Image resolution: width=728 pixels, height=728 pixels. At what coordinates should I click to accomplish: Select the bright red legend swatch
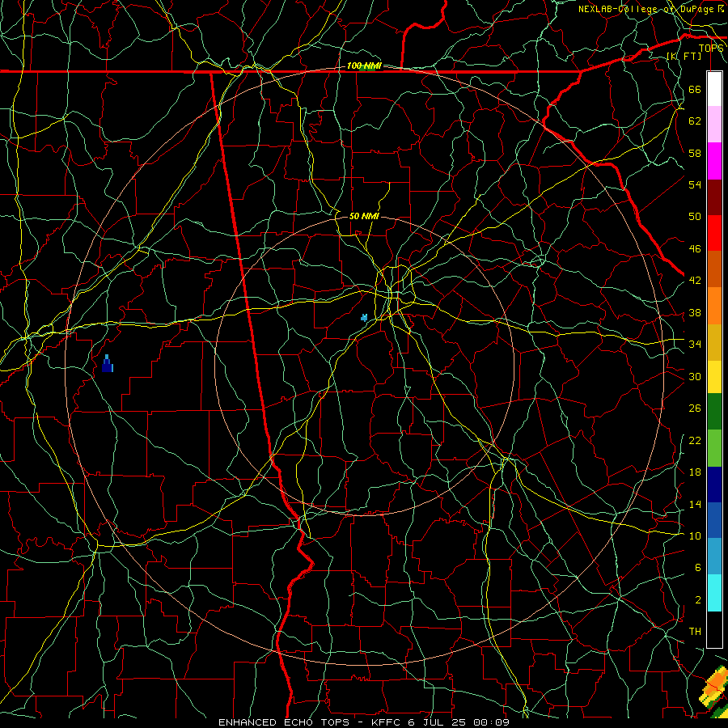click(x=714, y=233)
